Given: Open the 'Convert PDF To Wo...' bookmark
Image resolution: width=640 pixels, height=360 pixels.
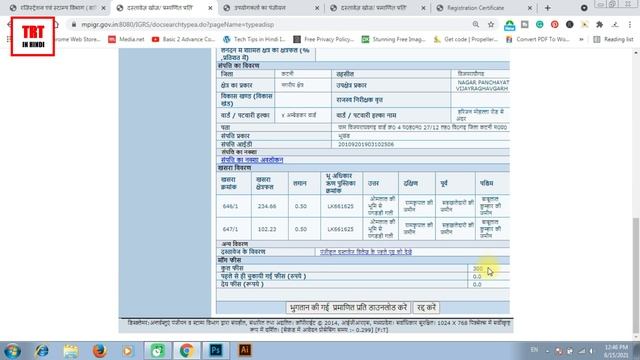Looking at the screenshot, I should (x=538, y=39).
